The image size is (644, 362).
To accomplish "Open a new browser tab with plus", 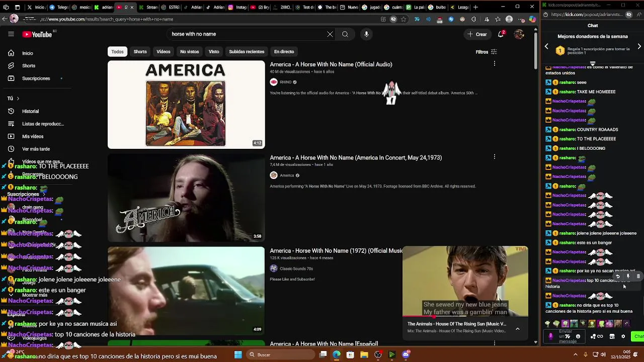I will (x=475, y=7).
